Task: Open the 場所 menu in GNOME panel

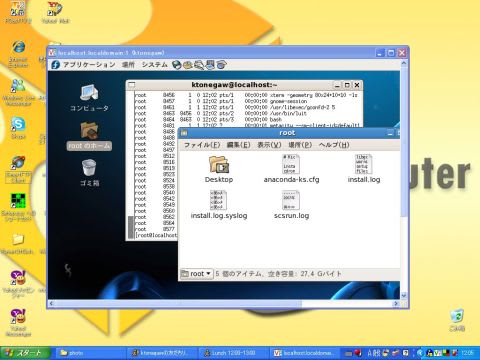Action: coord(128,65)
